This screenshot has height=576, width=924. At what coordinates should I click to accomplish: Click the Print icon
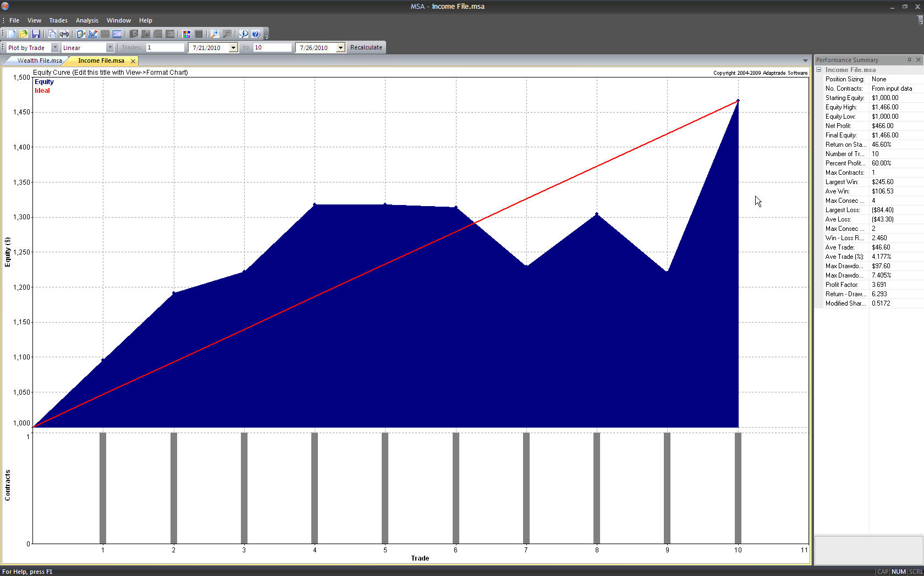[x=64, y=34]
